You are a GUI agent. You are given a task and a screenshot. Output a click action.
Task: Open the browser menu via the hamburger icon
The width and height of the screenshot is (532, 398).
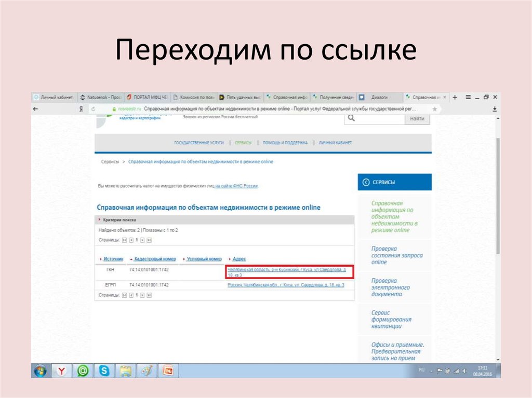pyautogui.click(x=468, y=97)
